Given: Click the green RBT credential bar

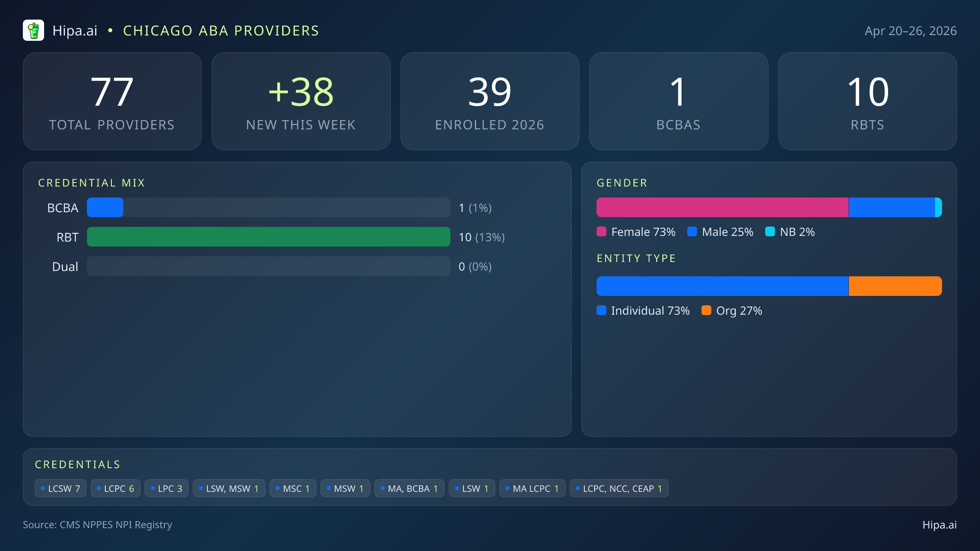Looking at the screenshot, I should click(x=268, y=237).
